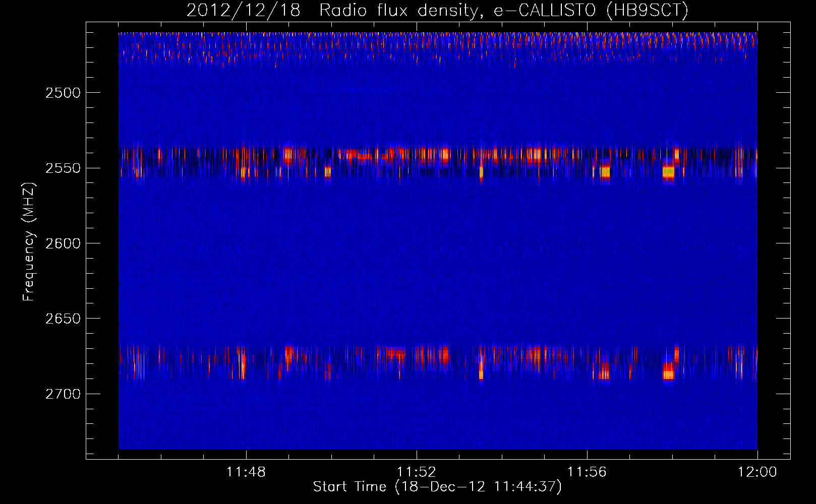Click the 12:00 time tick label

click(x=757, y=472)
